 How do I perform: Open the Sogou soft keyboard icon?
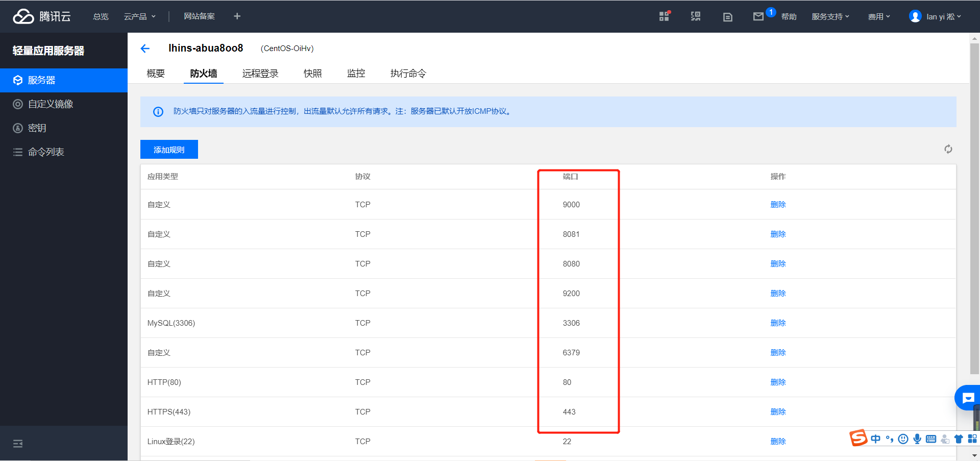[930, 439]
